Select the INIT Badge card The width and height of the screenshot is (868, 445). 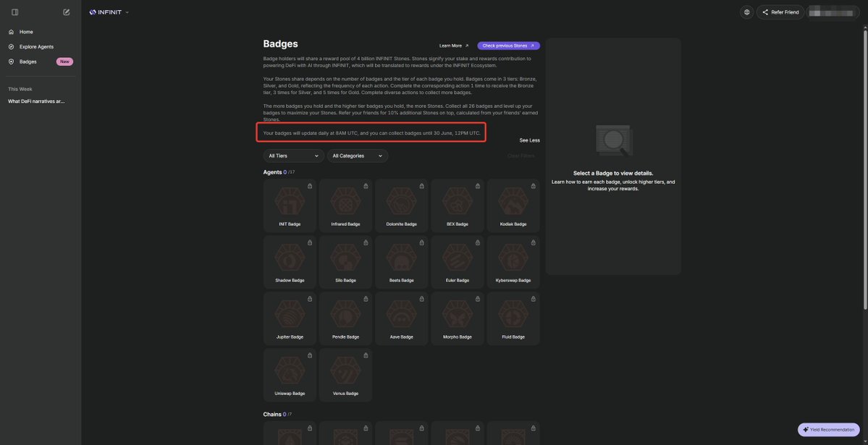(290, 205)
